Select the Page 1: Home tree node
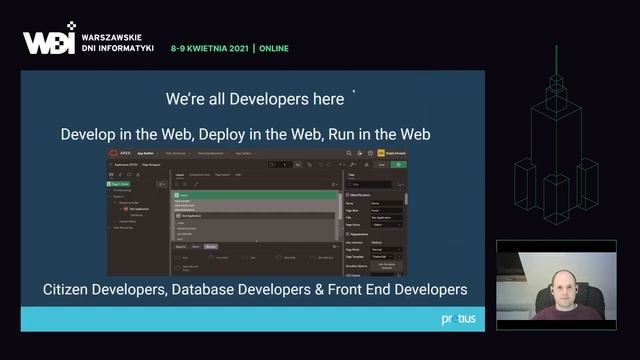Image resolution: width=640 pixels, height=360 pixels. coord(119,184)
